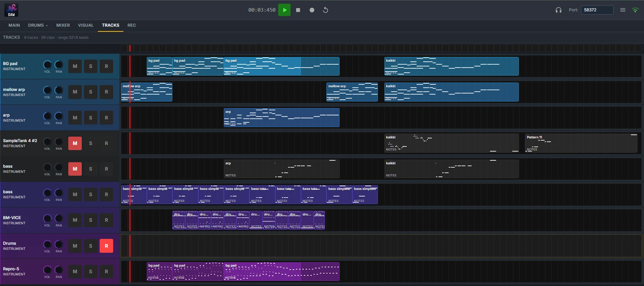Arm record on Repro-5 track
The image size is (644, 286).
point(106,271)
